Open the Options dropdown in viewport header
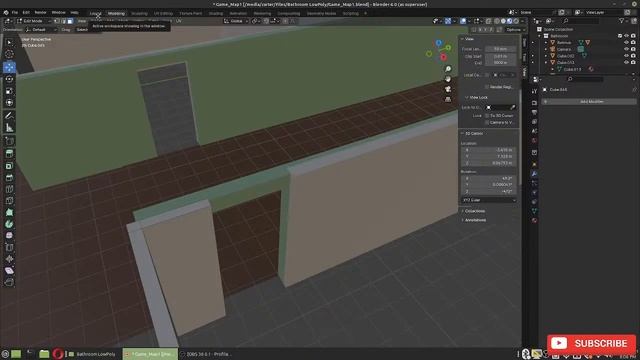 [x=515, y=30]
